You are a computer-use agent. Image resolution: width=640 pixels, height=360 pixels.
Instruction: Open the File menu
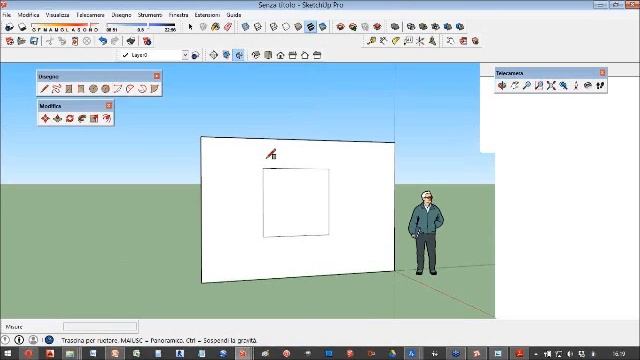[7, 15]
